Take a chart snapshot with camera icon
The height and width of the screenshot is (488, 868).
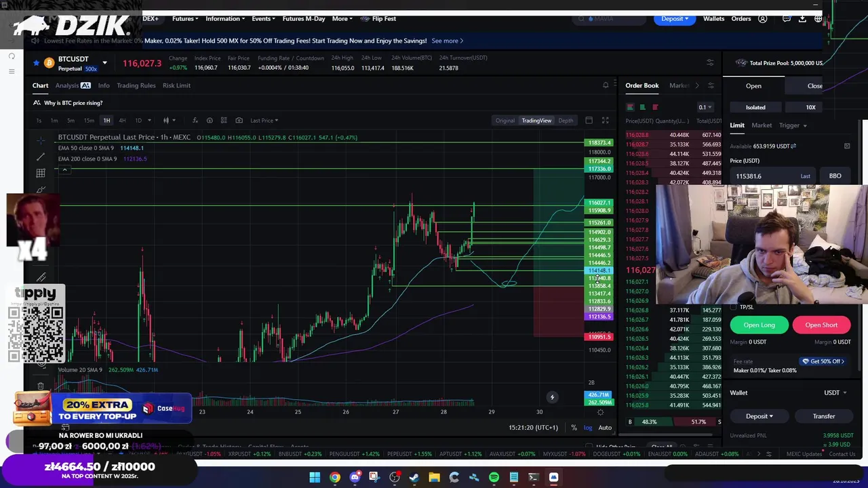(239, 121)
